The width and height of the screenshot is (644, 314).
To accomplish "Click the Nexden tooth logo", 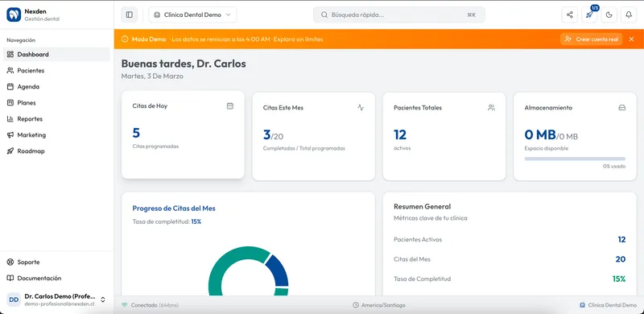I will click(x=14, y=14).
